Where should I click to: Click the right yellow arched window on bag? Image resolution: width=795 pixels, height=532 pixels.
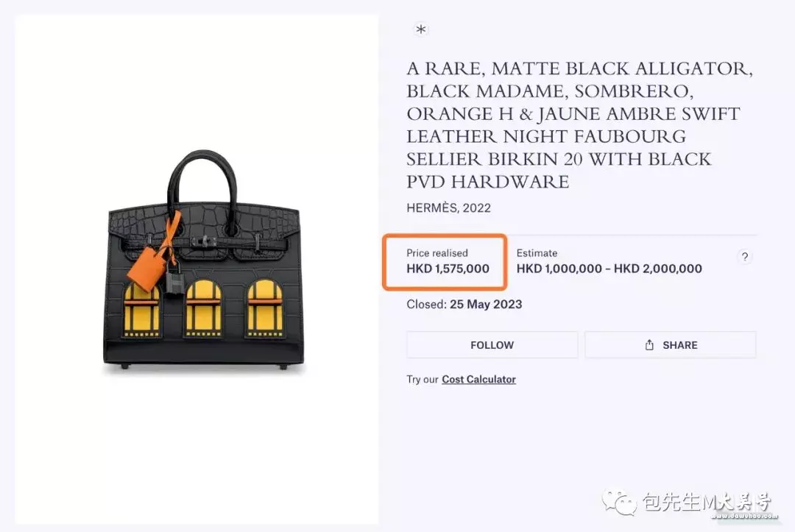[x=265, y=308]
